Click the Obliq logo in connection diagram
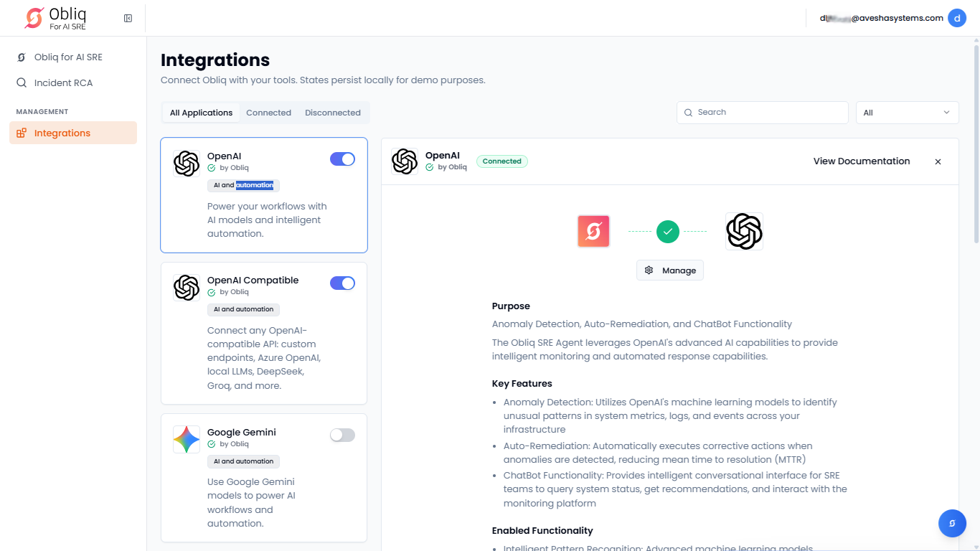Image resolution: width=980 pixels, height=551 pixels. [x=593, y=232]
